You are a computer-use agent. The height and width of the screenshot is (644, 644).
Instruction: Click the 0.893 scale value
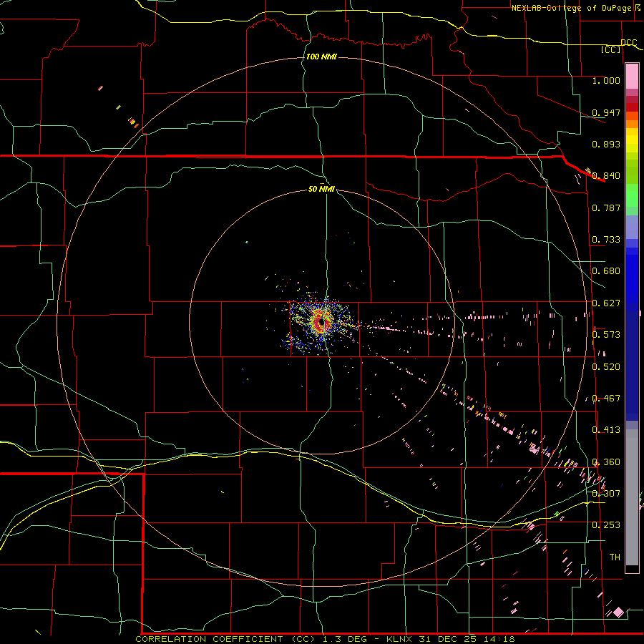tap(606, 144)
